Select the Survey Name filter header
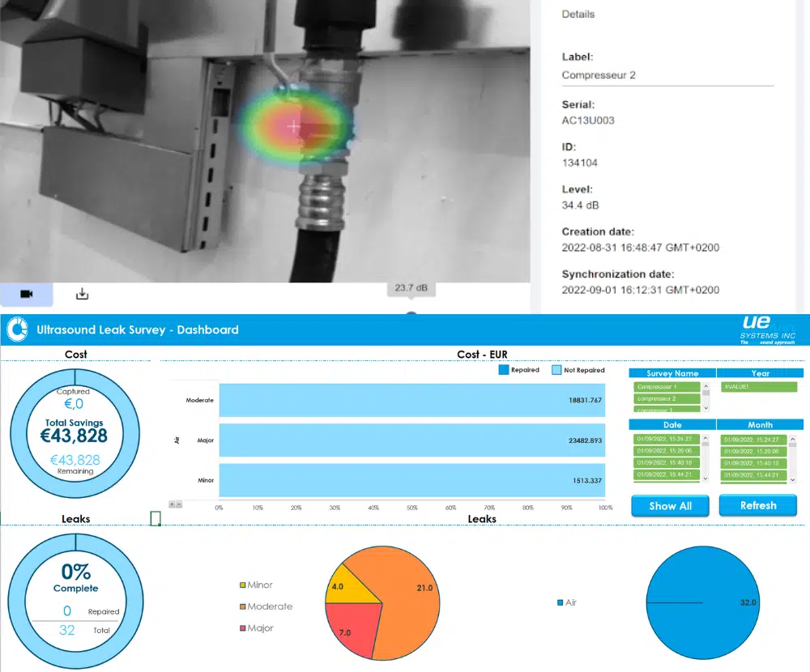 (671, 372)
